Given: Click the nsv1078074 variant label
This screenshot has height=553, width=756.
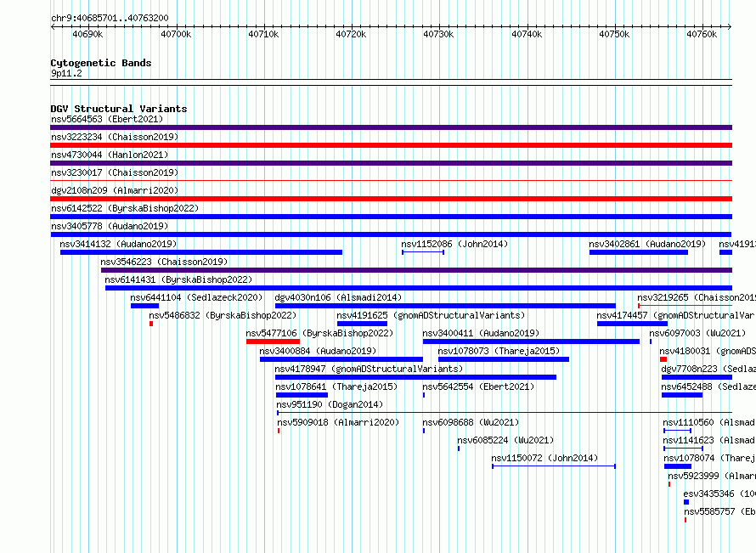Looking at the screenshot, I should [x=709, y=458].
